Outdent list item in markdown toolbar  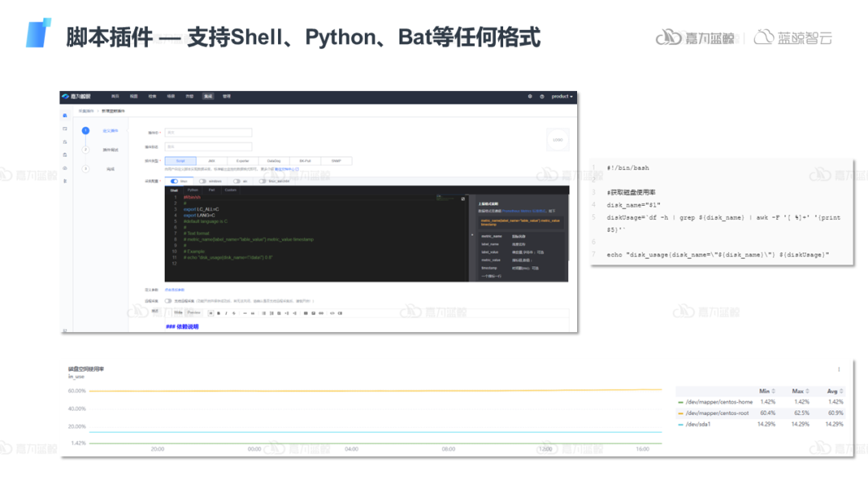pos(294,313)
